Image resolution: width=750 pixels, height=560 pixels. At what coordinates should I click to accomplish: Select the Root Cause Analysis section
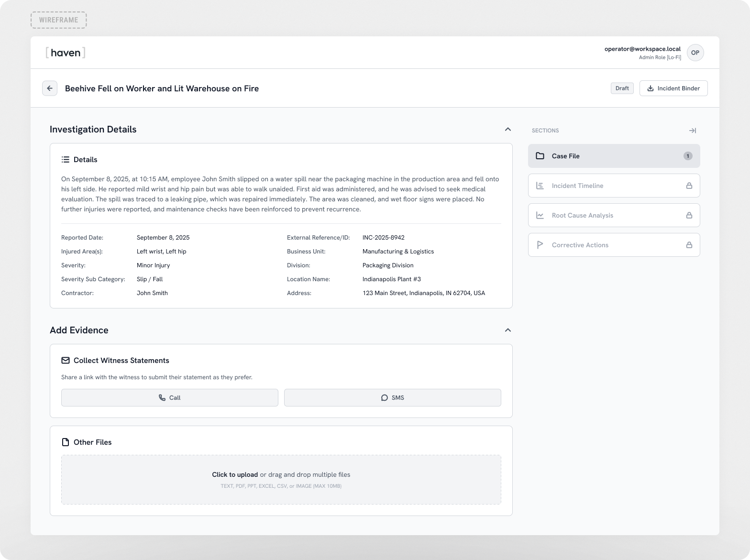[614, 215]
